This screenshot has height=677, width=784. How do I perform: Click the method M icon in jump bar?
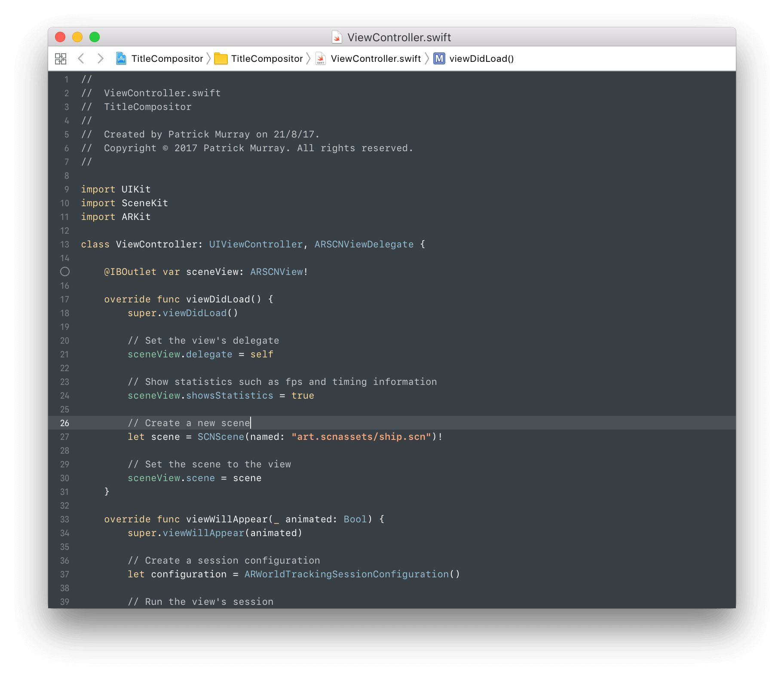[439, 58]
